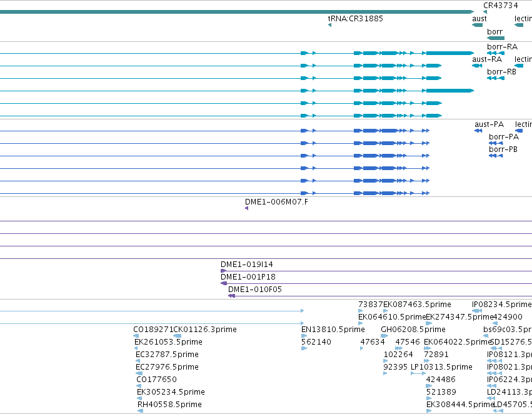Click the borr-RB transcript label
Viewport: 532px width, 414px height.
(501, 72)
